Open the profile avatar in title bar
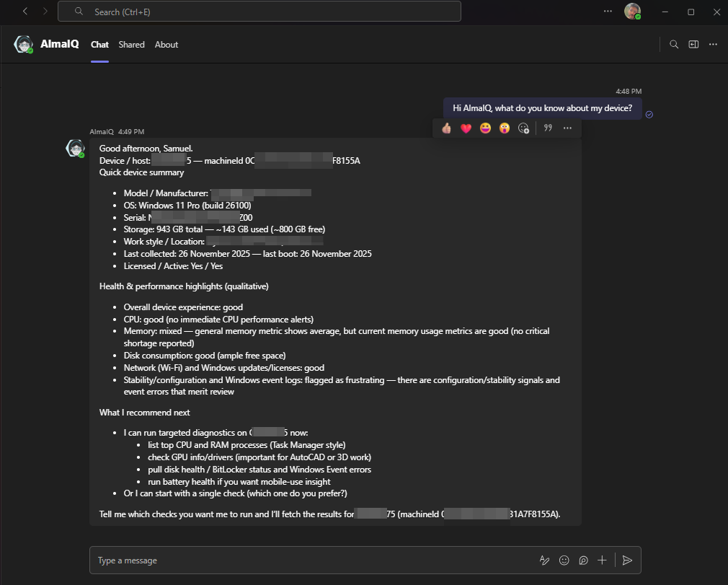 [x=632, y=12]
